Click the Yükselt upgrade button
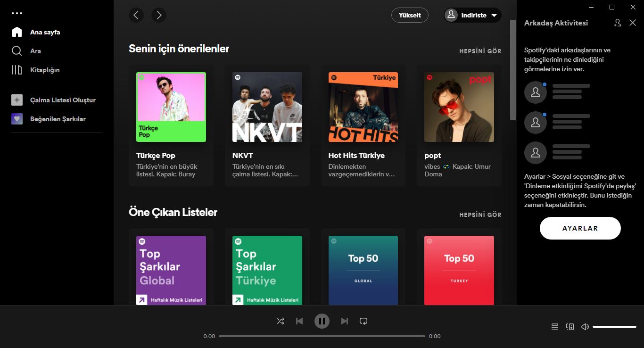Screen dimensions: 644x348 pyautogui.click(x=410, y=15)
